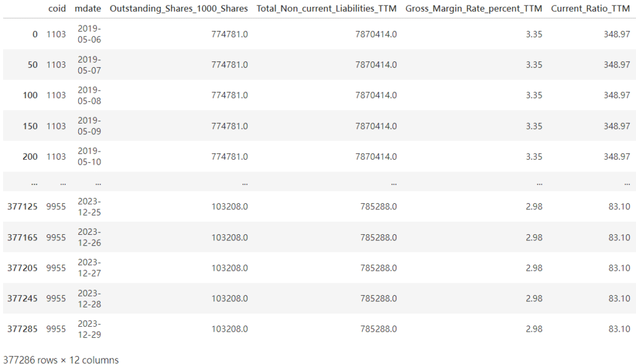The height and width of the screenshot is (364, 636).
Task: Click the "377286 rows × 12 columns" summary text
Action: click(61, 360)
